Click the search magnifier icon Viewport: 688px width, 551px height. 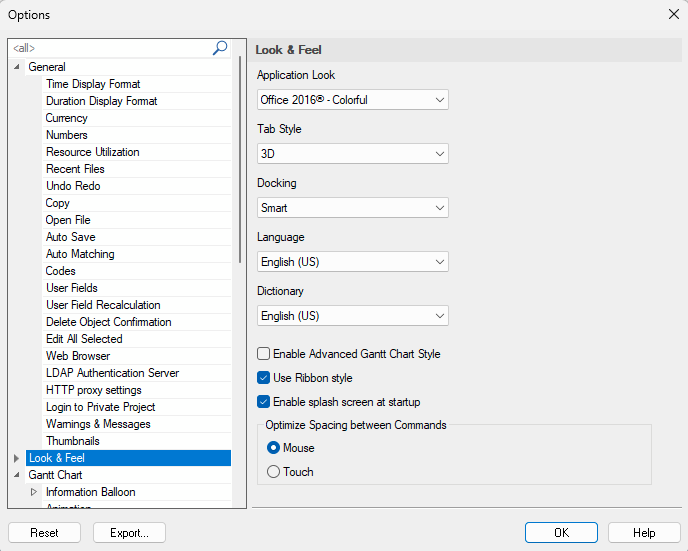220,48
